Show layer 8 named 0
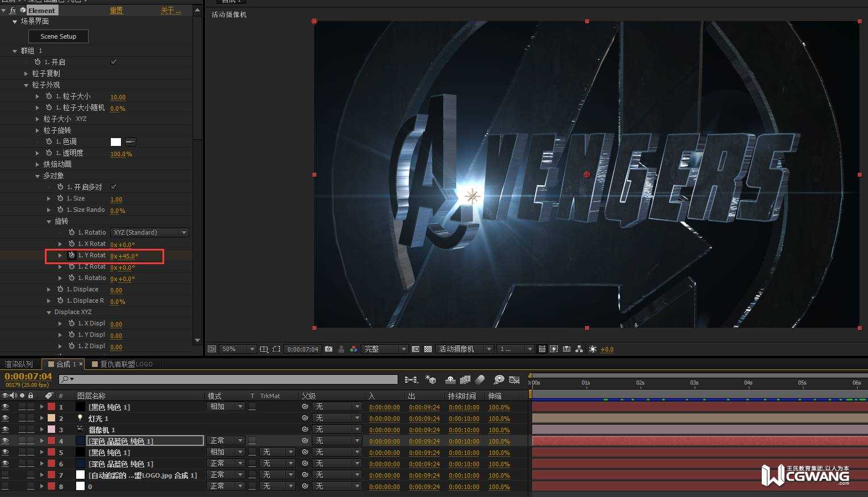Viewport: 868px width, 497px height. 5,486
